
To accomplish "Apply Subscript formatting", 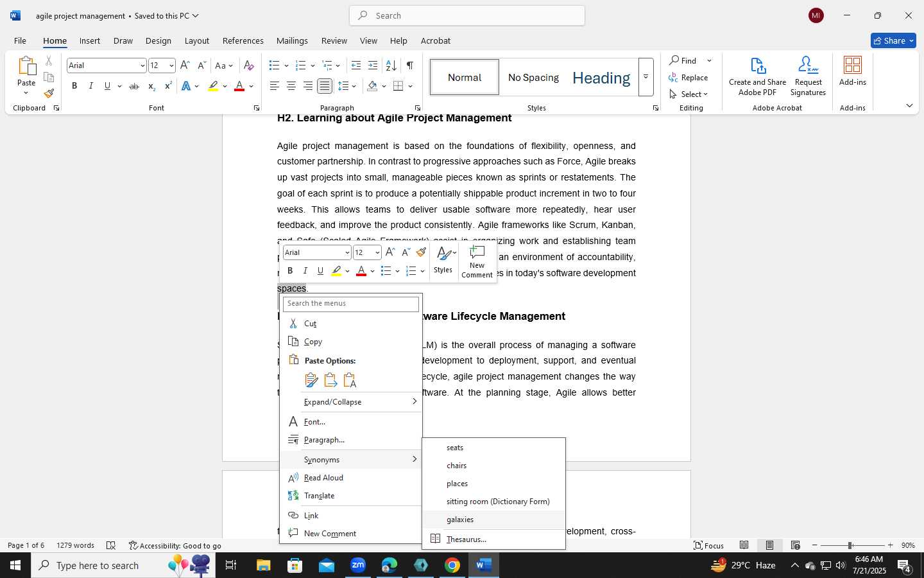I will [x=151, y=86].
